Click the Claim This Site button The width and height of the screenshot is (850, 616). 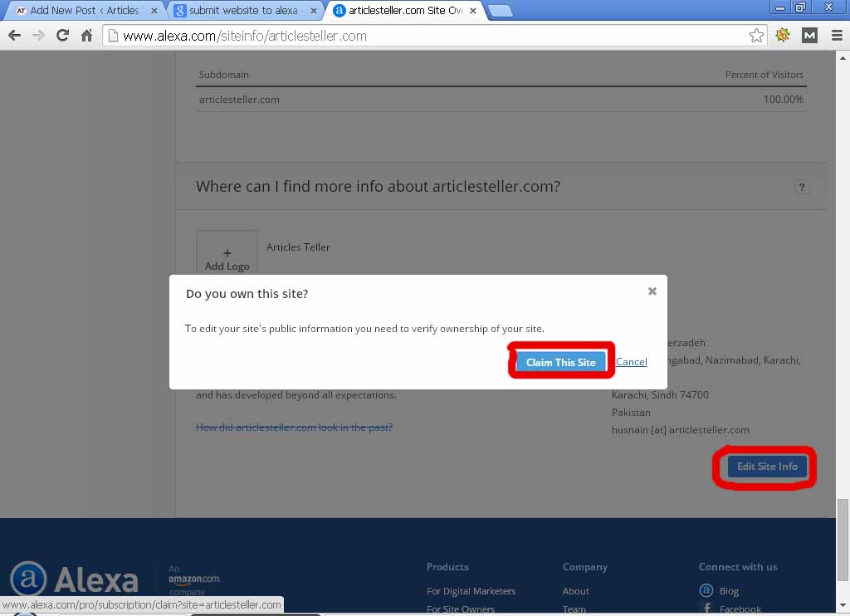[x=560, y=362]
